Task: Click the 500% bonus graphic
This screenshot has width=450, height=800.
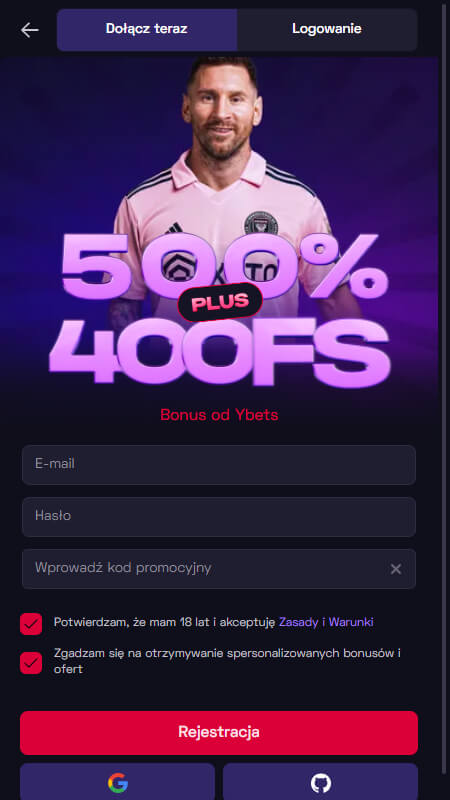Action: click(224, 265)
